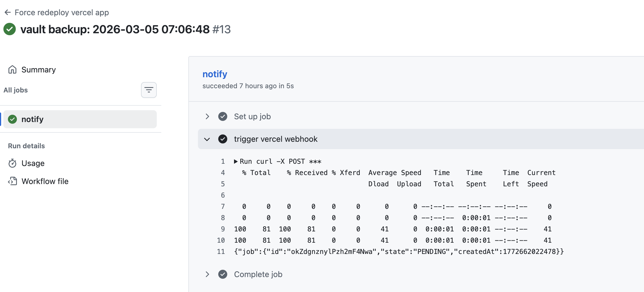Image resolution: width=644 pixels, height=292 pixels.
Task: Click the back arrow beside Force redeploy vercel app
Action: pos(8,12)
